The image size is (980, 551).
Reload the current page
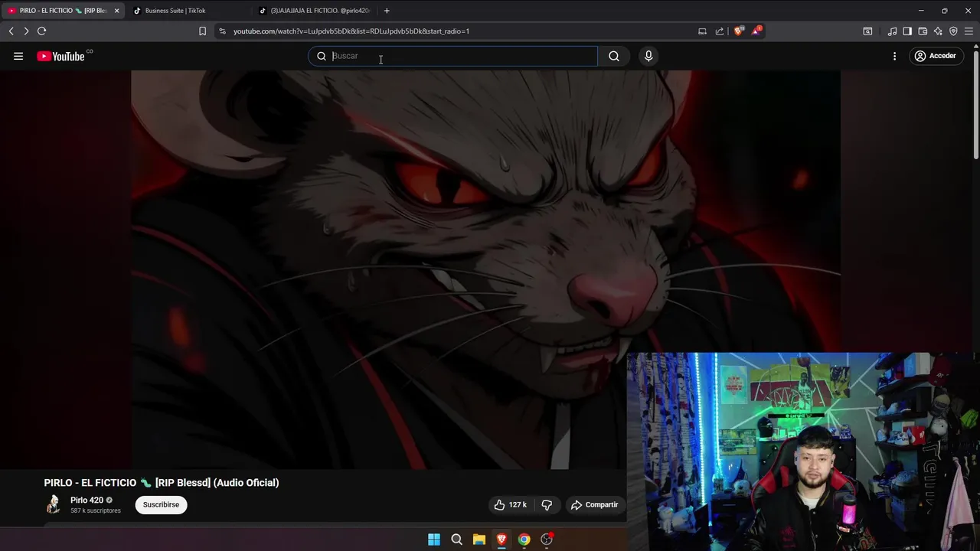[x=42, y=31]
